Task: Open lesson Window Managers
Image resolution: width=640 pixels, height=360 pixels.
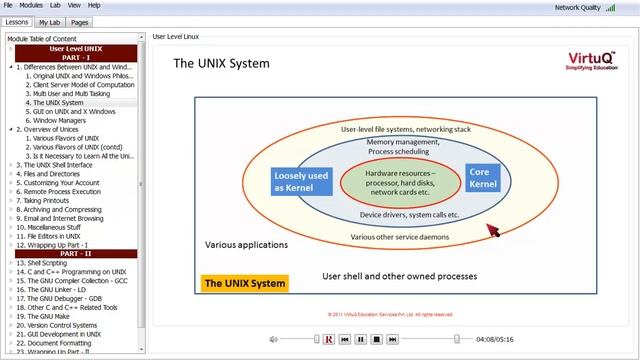Action: click(56, 120)
